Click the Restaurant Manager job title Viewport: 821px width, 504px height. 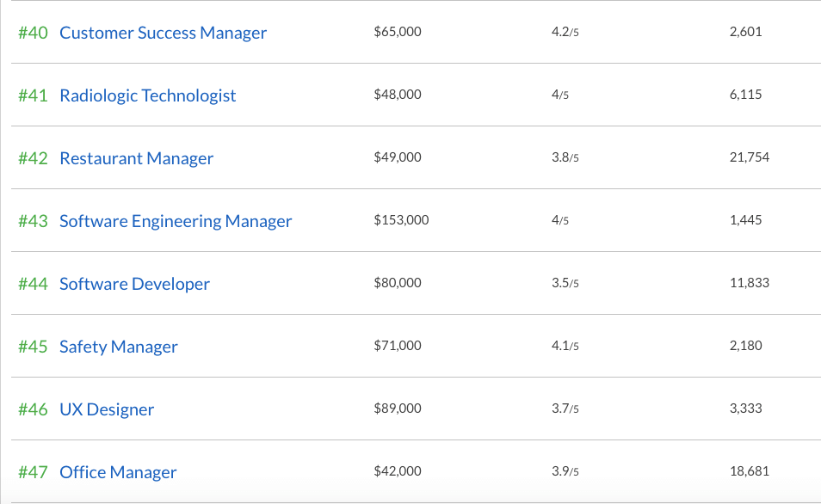pyautogui.click(x=136, y=158)
